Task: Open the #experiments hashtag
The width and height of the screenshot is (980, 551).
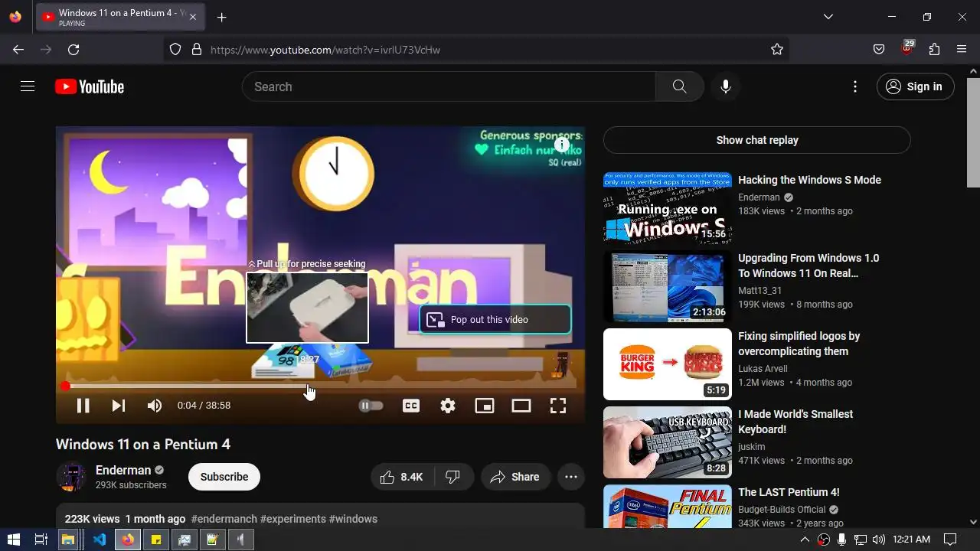Action: tap(293, 519)
